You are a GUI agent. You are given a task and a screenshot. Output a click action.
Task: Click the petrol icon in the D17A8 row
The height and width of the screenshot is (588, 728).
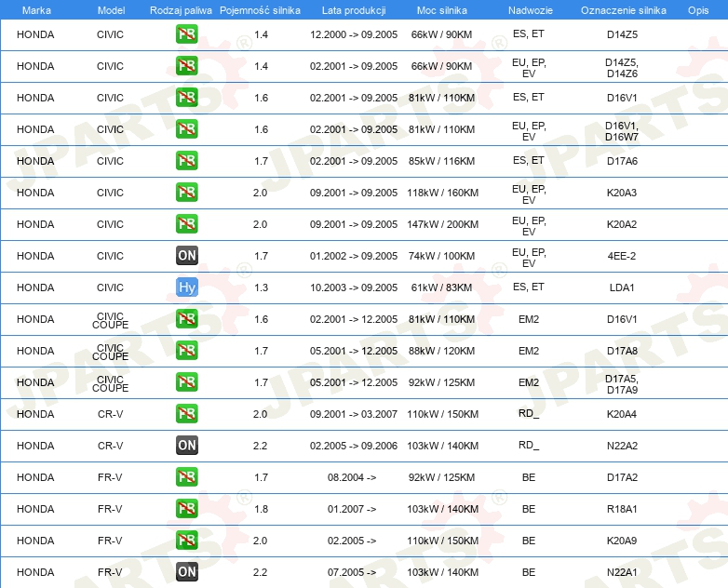coord(186,351)
